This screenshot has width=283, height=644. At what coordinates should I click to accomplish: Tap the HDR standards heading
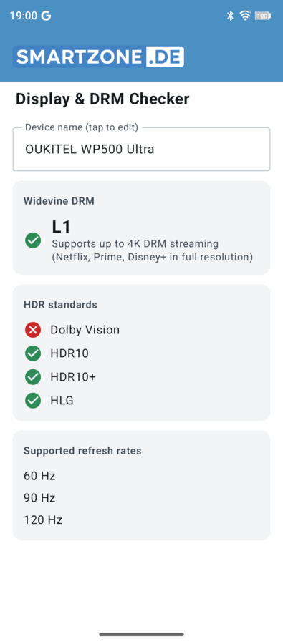coord(60,305)
